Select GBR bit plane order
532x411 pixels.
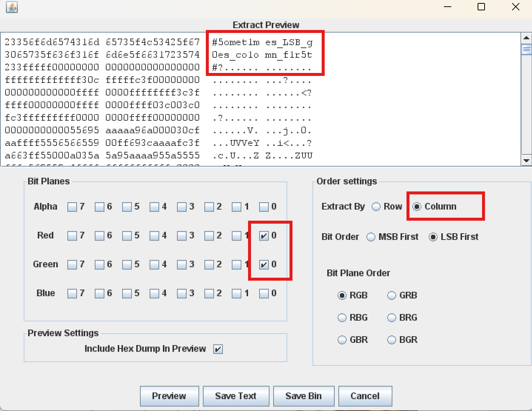[x=342, y=340]
